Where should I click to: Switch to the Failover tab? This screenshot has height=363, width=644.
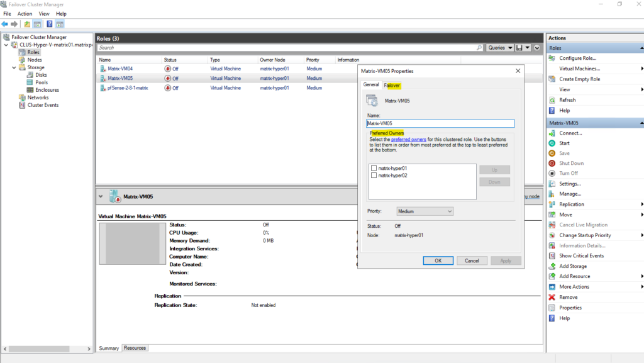pyautogui.click(x=392, y=85)
